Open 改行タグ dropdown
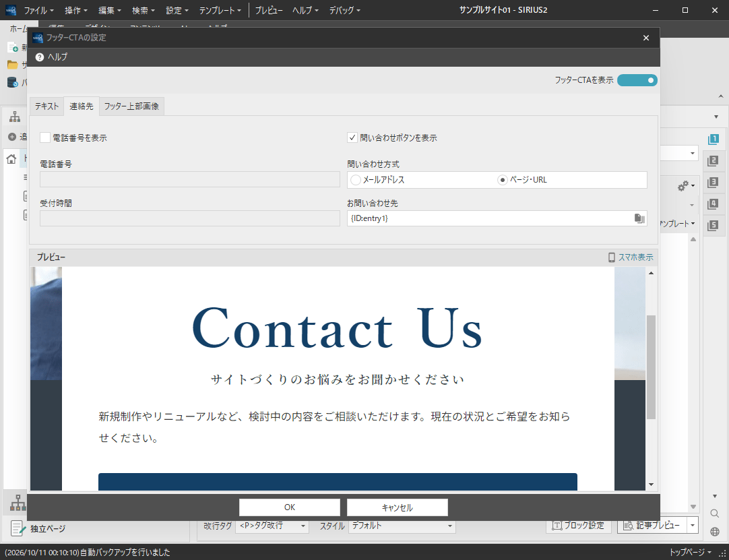729x560 pixels. 272,526
